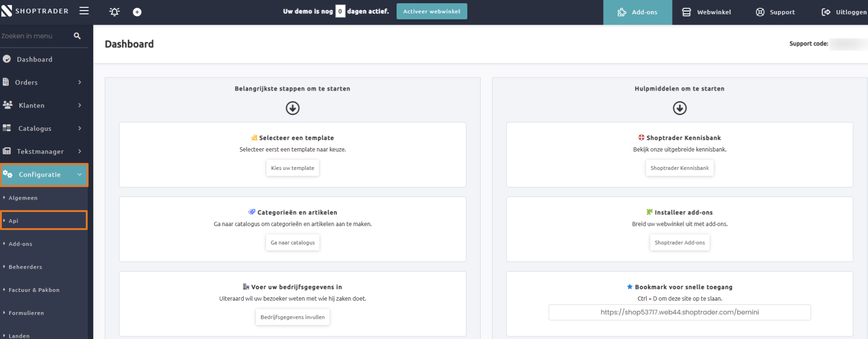This screenshot has width=868, height=339.
Task: Click the Activeer webwinkel button
Action: (432, 11)
